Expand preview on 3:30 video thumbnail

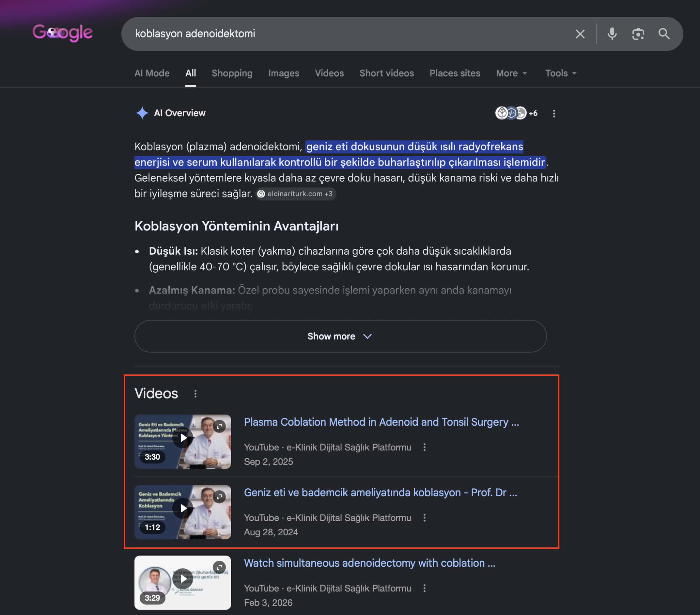219,426
